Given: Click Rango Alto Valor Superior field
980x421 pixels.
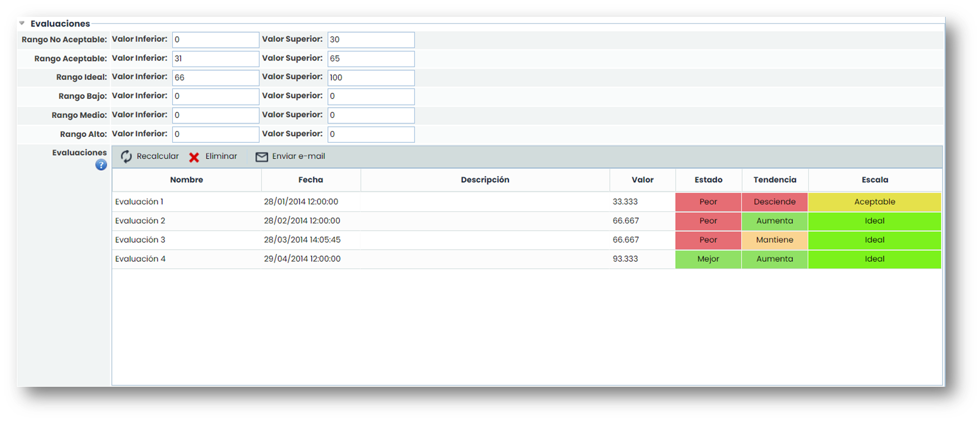Looking at the screenshot, I should pyautogui.click(x=371, y=134).
